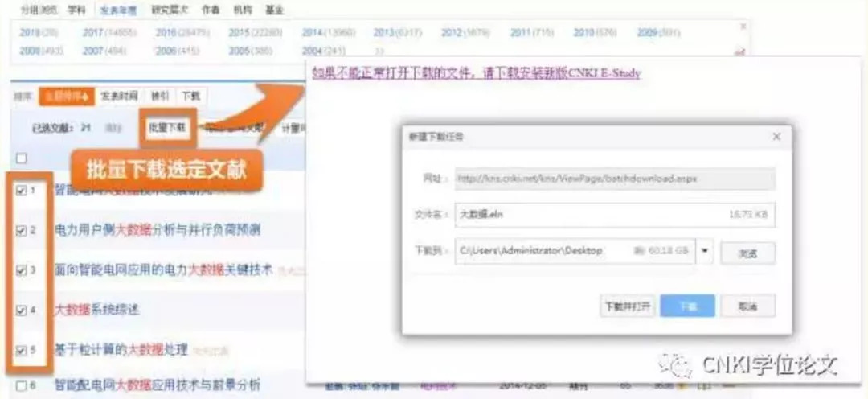This screenshot has height=399, width=868.
Task: Click the 文件名 input field with 大数据.eln
Action: 615,215
